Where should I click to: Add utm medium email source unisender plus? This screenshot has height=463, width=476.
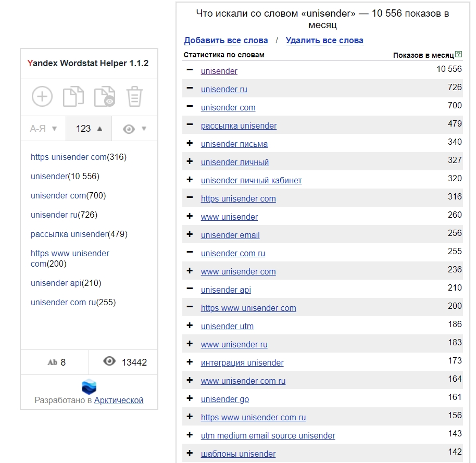(190, 434)
